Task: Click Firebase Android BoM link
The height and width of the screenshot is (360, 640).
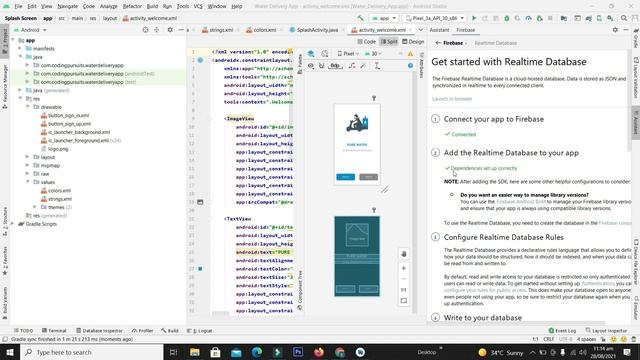Action: coord(521,202)
